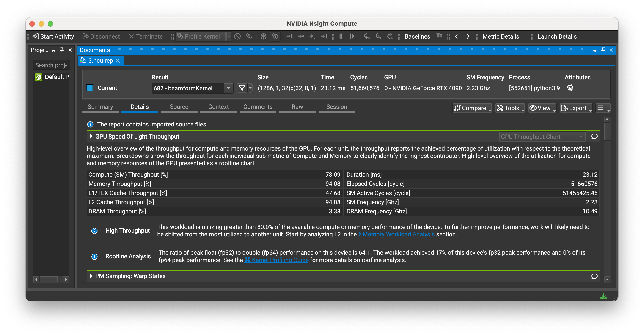Pin the Project panel

(x=62, y=50)
